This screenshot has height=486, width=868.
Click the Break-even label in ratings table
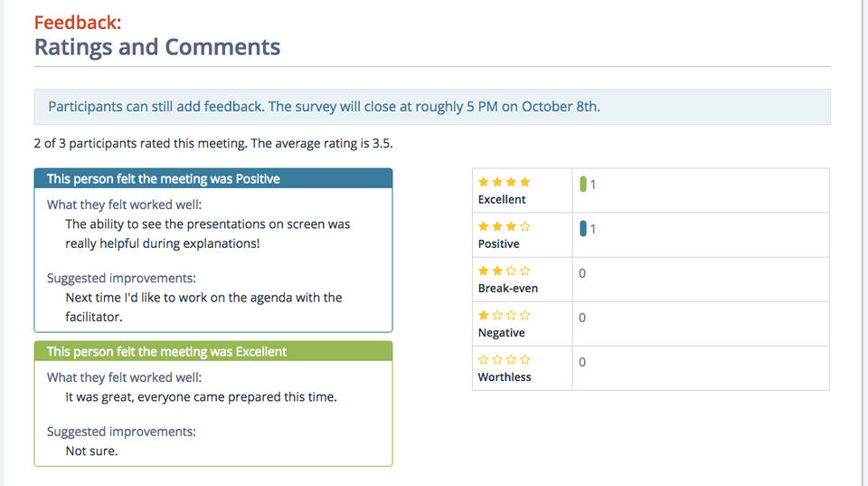(507, 288)
